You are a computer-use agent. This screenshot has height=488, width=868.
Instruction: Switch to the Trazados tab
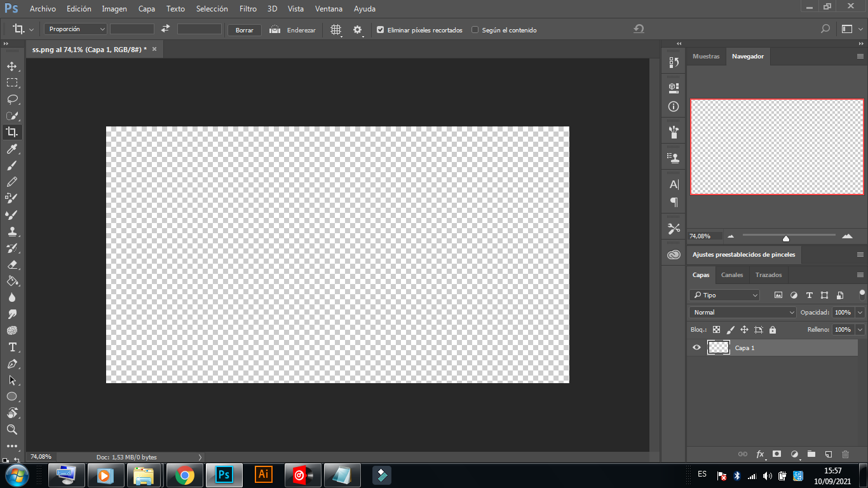coord(769,275)
